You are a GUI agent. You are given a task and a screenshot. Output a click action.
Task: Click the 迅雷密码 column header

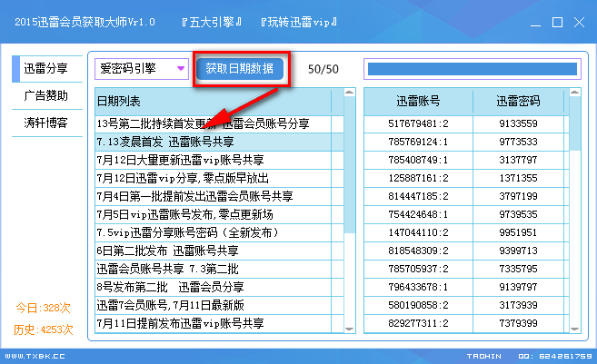pyautogui.click(x=518, y=101)
